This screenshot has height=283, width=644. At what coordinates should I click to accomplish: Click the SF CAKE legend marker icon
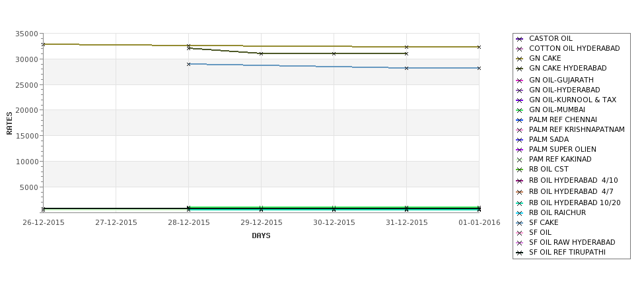tap(520, 223)
